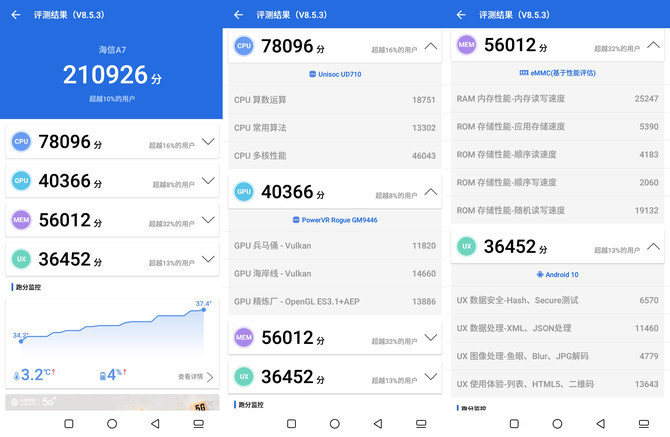Image resolution: width=670 pixels, height=437 pixels.
Task: Tap the CPU badge icon in the left panel
Action: tap(21, 141)
